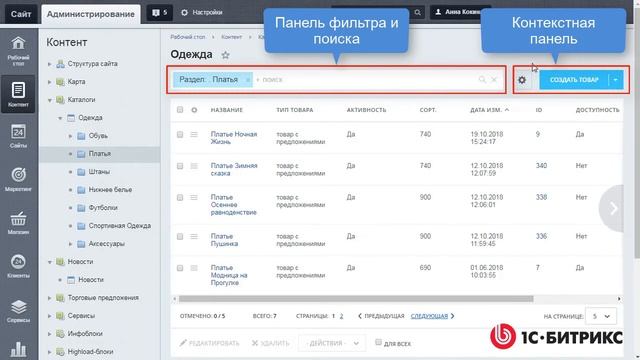Collapse the Одежда tree node
This screenshot has width=640, height=360.
click(x=60, y=118)
